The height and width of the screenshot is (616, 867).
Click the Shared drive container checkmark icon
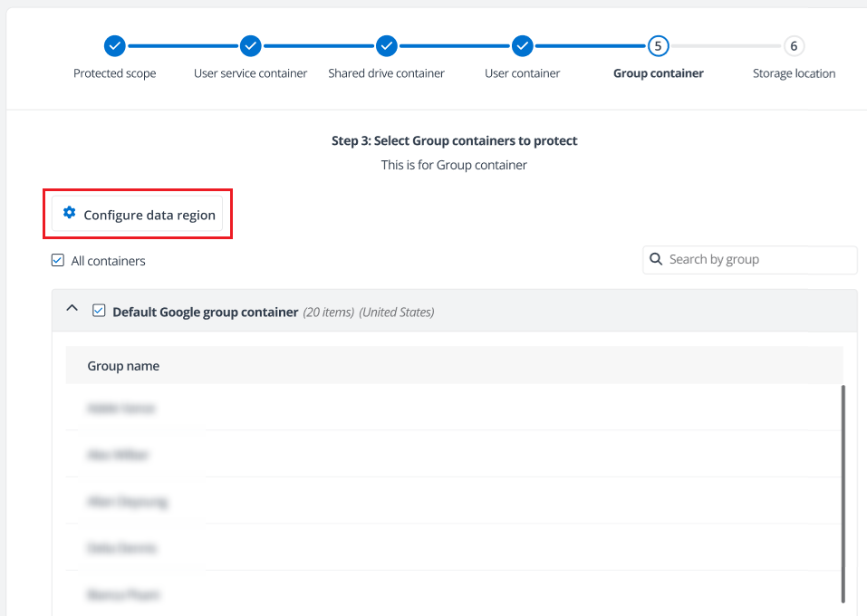(x=386, y=45)
